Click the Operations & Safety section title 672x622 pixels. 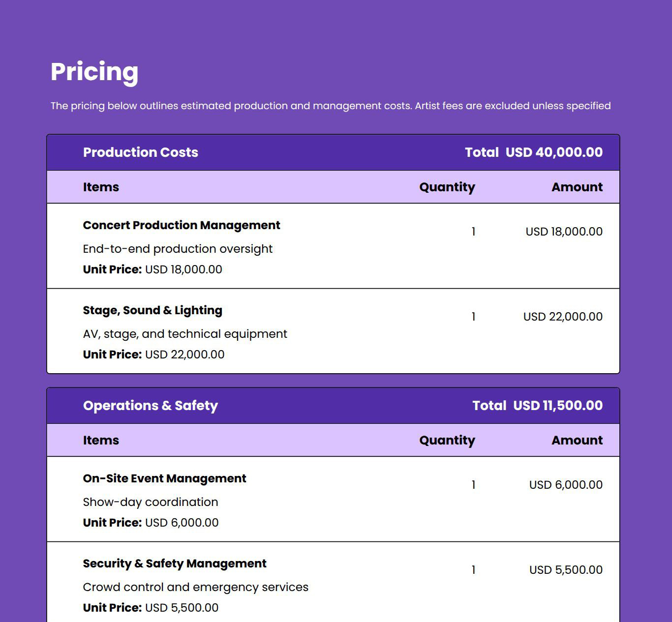click(150, 406)
